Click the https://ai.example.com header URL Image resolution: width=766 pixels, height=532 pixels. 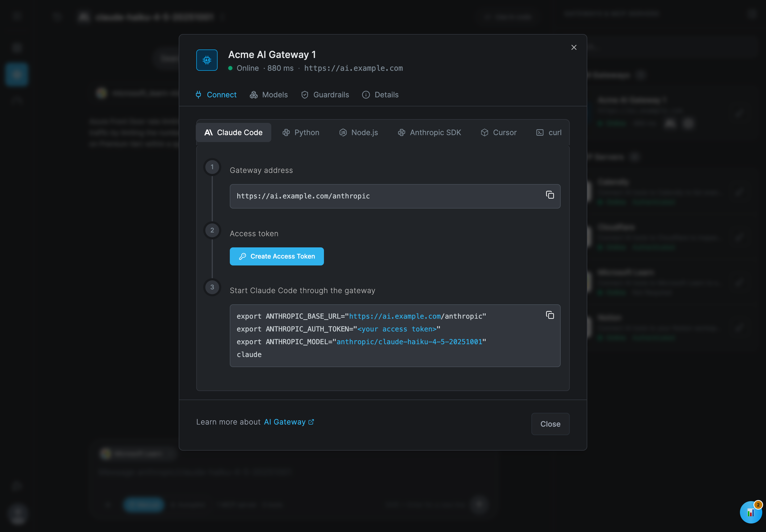(353, 68)
